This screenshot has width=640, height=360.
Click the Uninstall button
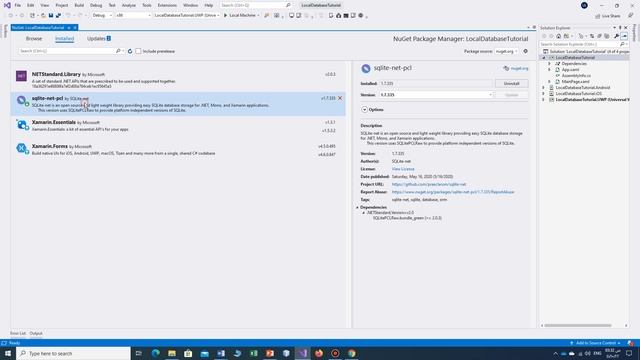511,83
